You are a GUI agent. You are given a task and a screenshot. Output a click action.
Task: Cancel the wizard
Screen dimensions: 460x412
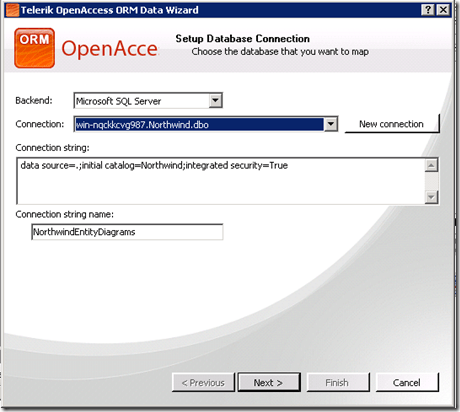pyautogui.click(x=407, y=382)
